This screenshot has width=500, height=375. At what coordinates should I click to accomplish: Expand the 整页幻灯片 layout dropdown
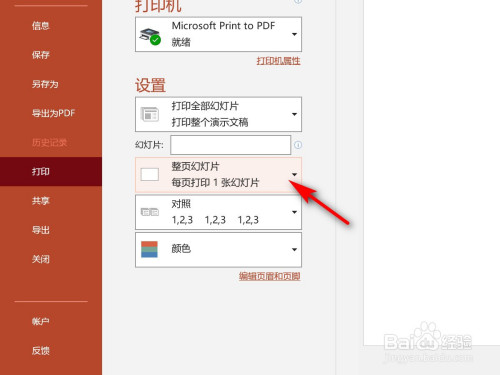(x=218, y=175)
